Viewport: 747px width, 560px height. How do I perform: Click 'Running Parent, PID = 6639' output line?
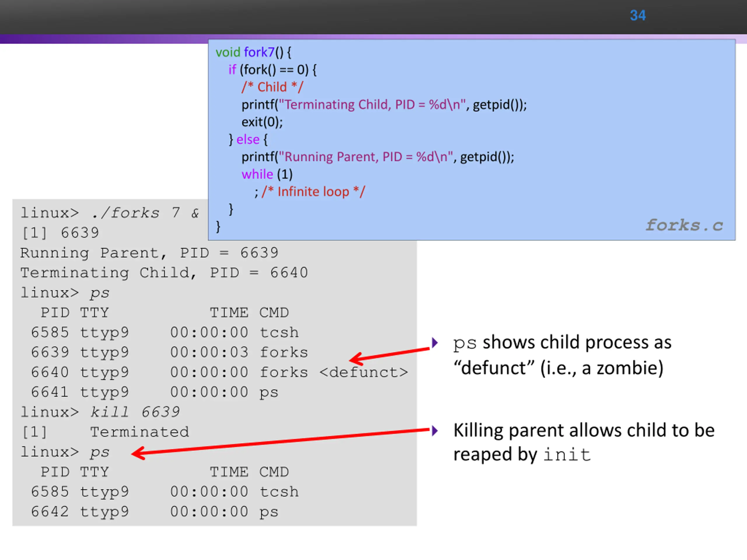(149, 253)
